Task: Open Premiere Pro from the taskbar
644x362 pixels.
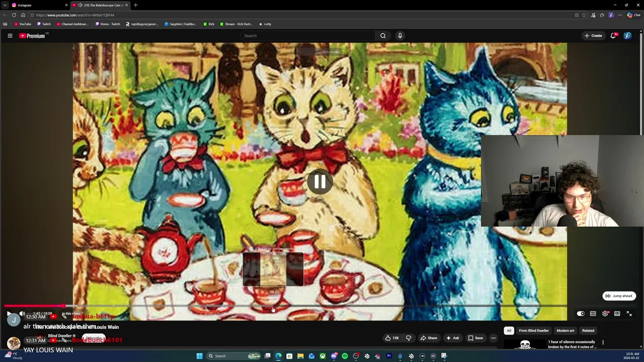Action: 389,356
